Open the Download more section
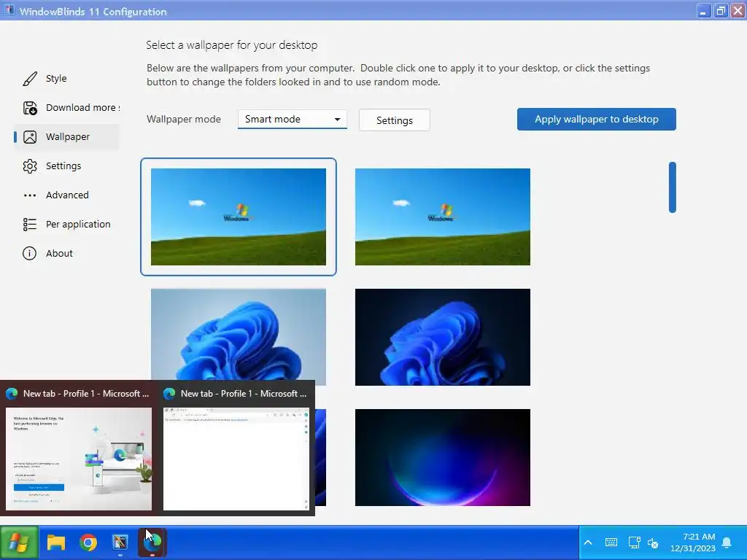 pos(83,108)
